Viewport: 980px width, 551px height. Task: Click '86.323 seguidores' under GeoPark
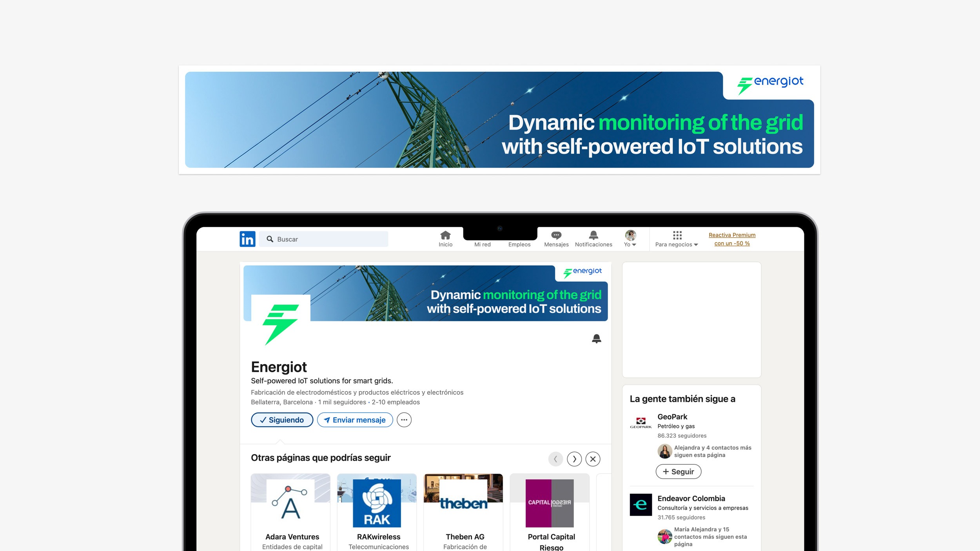click(x=682, y=436)
